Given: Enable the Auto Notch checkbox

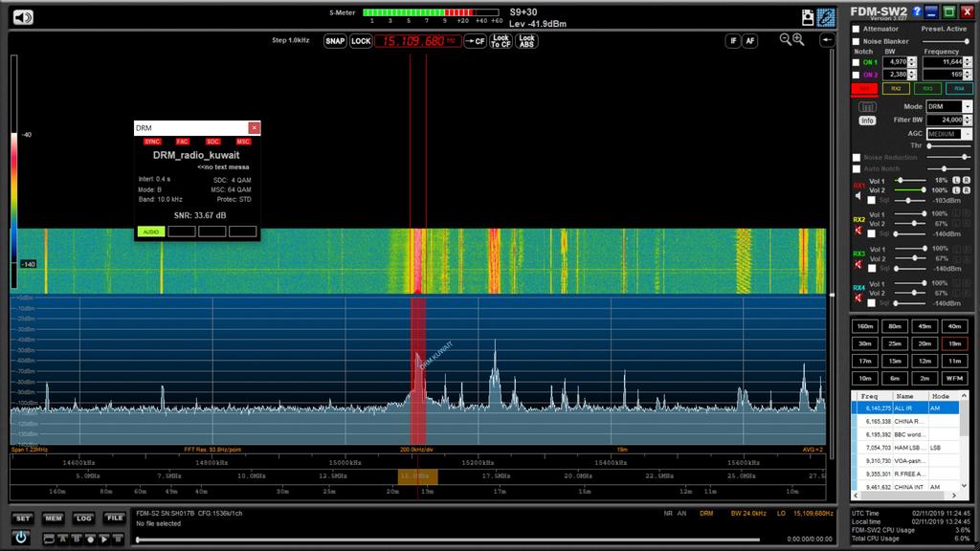Looking at the screenshot, I should click(857, 169).
